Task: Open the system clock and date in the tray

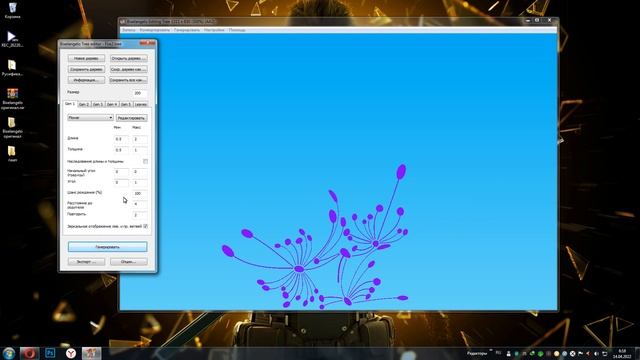Action: tap(622, 353)
